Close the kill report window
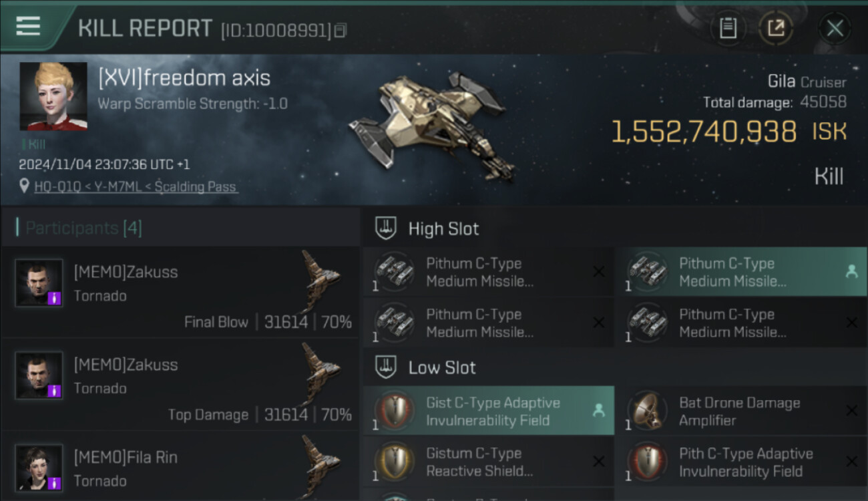This screenshot has width=868, height=501. [x=835, y=28]
